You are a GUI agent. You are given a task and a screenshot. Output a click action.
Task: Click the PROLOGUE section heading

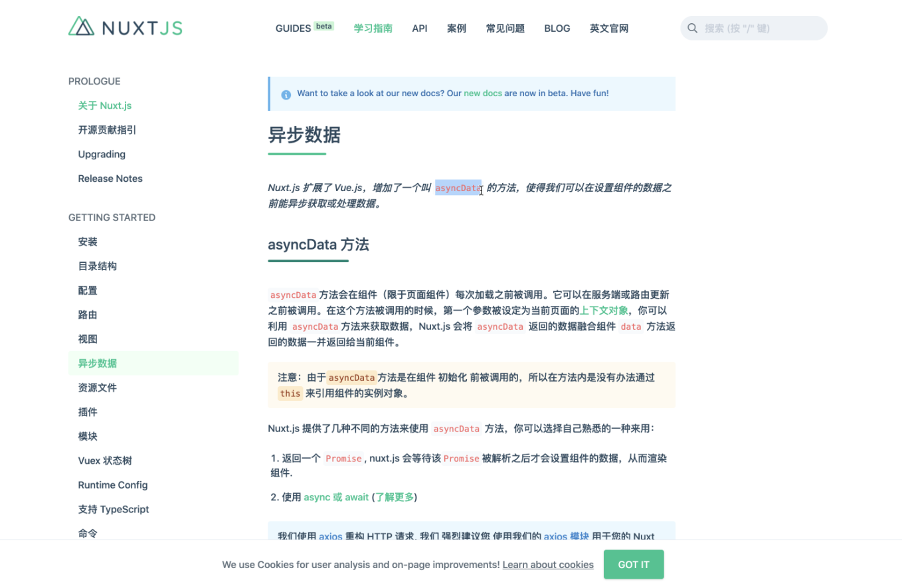tap(94, 82)
